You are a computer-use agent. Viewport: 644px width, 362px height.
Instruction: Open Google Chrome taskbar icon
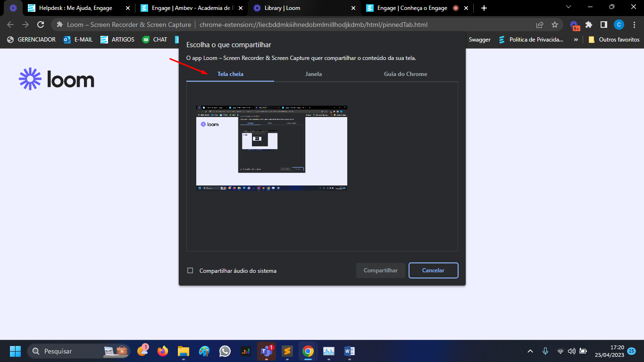(x=308, y=351)
